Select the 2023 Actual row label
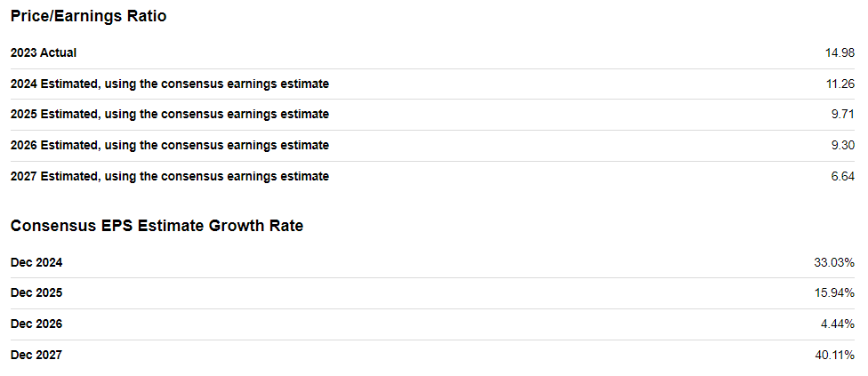868x376 pixels. [x=44, y=53]
